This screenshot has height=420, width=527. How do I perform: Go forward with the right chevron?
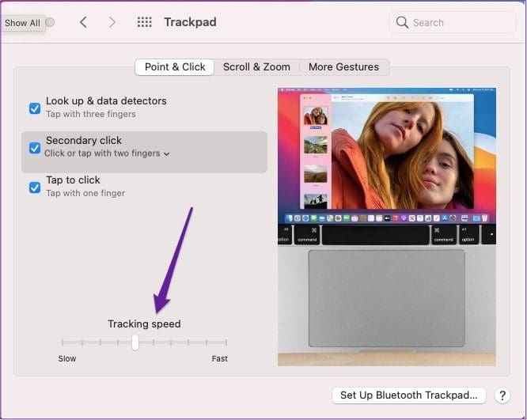click(x=112, y=22)
